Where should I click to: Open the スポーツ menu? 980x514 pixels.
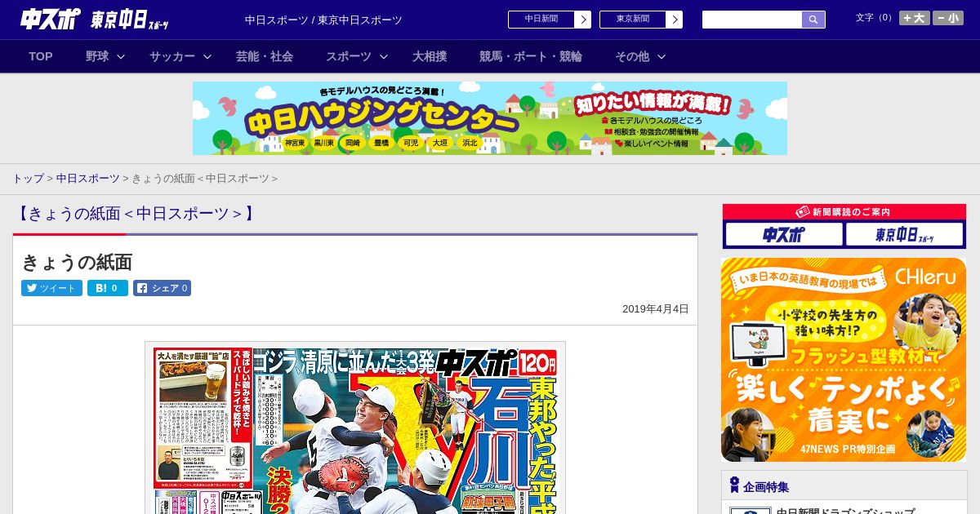click(349, 56)
